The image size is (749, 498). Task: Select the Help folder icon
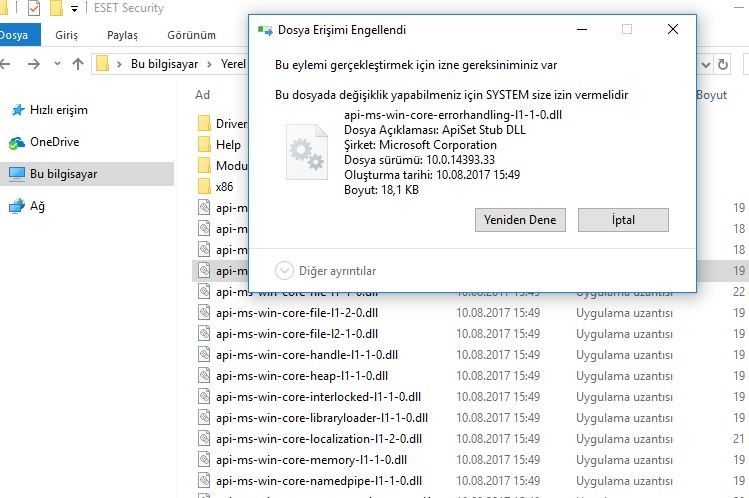click(204, 144)
